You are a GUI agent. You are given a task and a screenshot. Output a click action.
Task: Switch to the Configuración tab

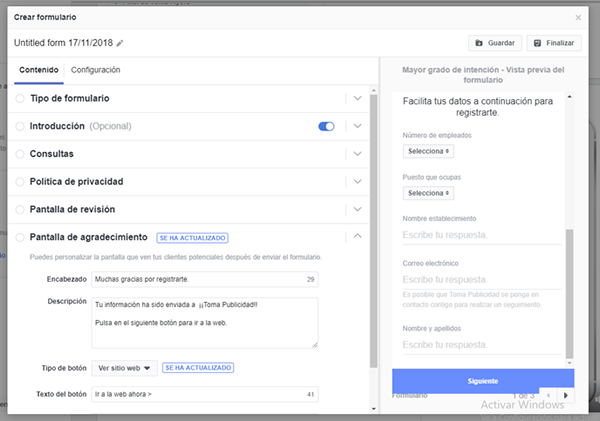click(x=96, y=70)
